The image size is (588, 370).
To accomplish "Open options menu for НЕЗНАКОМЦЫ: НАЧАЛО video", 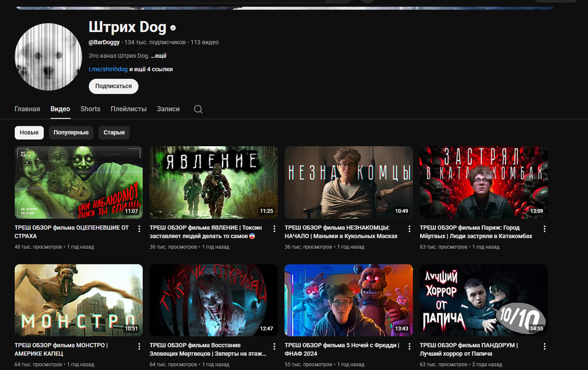I will (x=410, y=229).
